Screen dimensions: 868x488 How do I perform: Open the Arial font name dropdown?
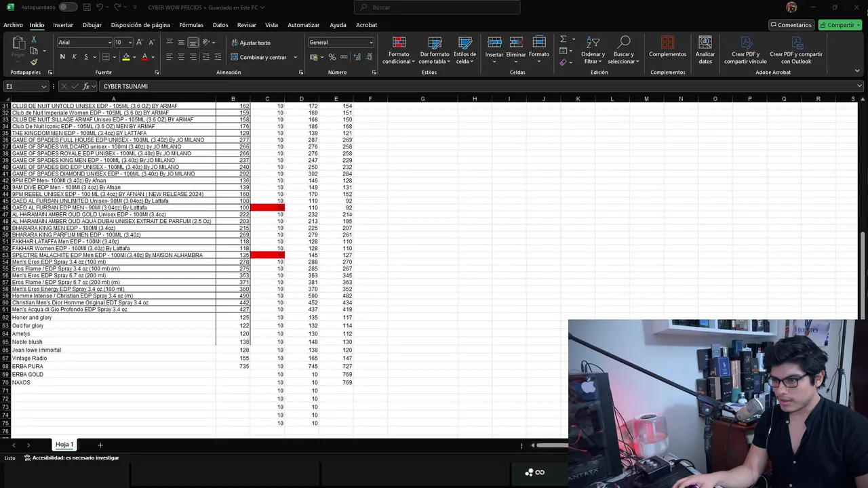coord(109,43)
